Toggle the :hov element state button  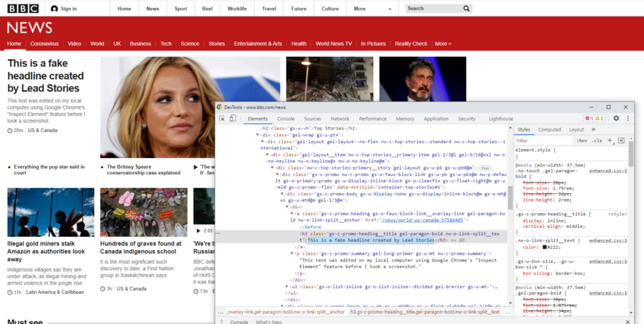click(x=582, y=140)
